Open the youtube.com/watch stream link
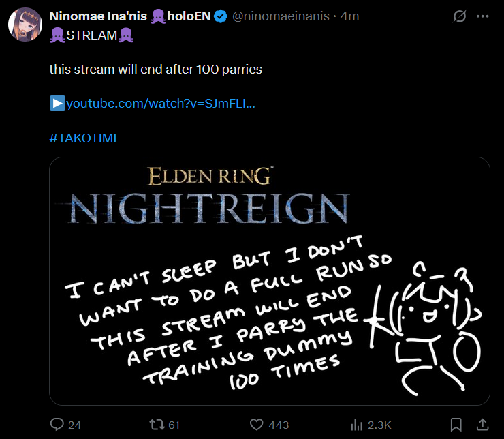Screen dimensions: 504x439 tap(161, 104)
